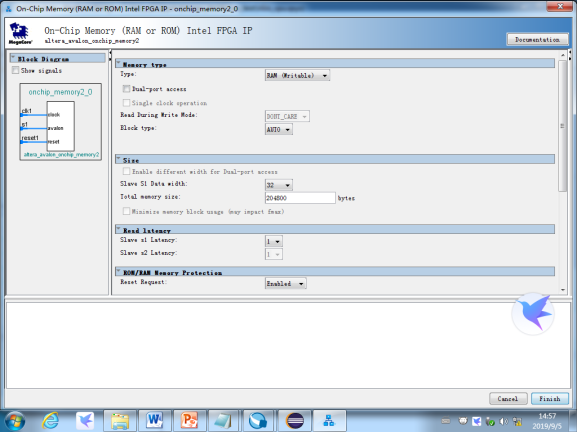Click the Windows Start orb

coord(15,421)
